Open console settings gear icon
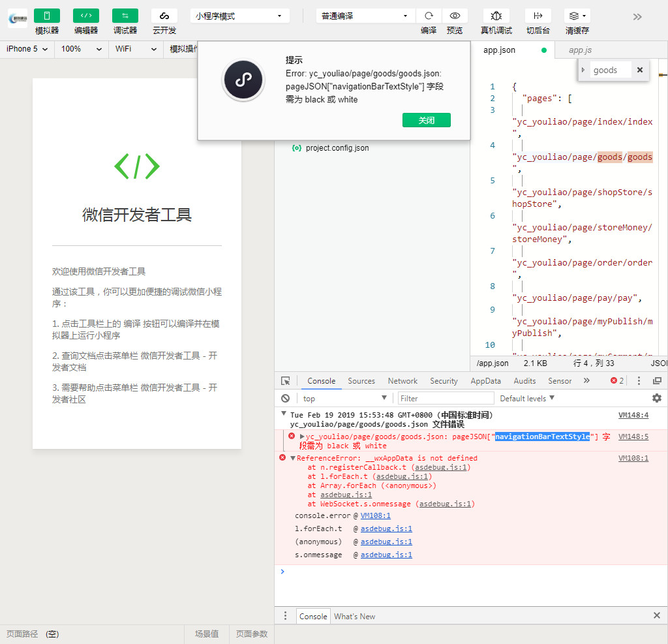668x644 pixels. pyautogui.click(x=657, y=398)
